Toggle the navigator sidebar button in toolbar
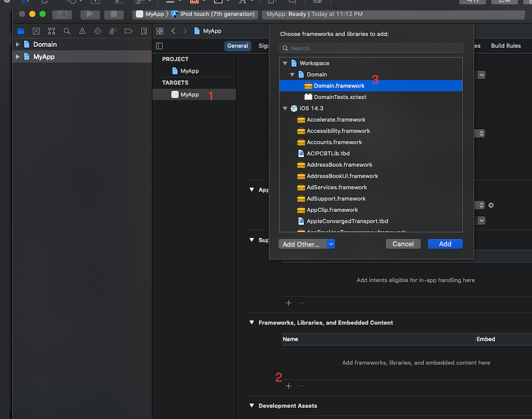 (x=62, y=14)
